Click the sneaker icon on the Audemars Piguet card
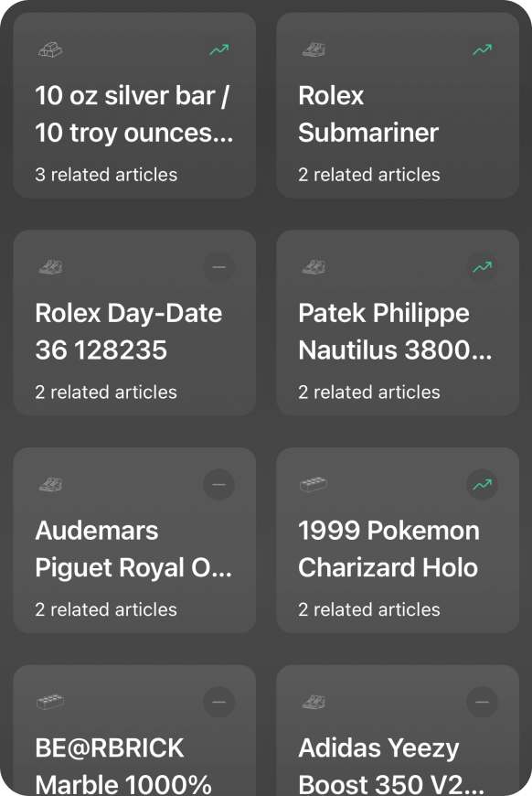The height and width of the screenshot is (796, 532). coord(50,485)
